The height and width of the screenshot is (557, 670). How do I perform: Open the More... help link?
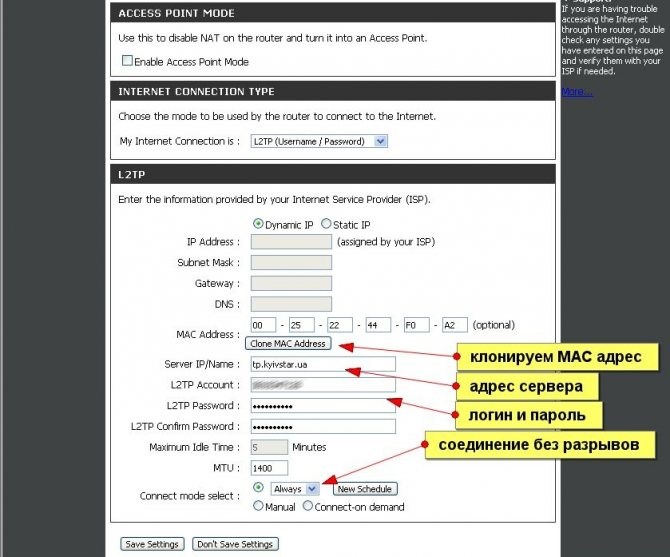(x=577, y=92)
